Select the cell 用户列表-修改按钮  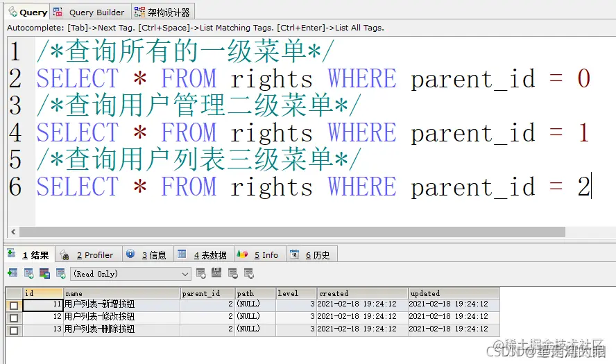pos(121,318)
